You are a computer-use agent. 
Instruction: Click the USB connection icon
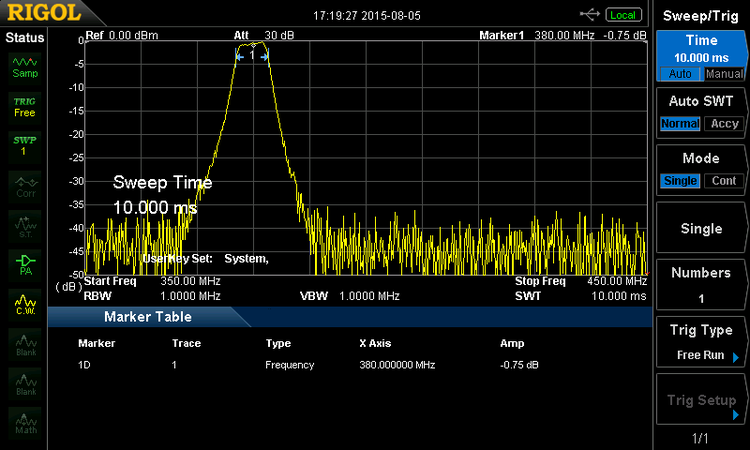click(591, 15)
